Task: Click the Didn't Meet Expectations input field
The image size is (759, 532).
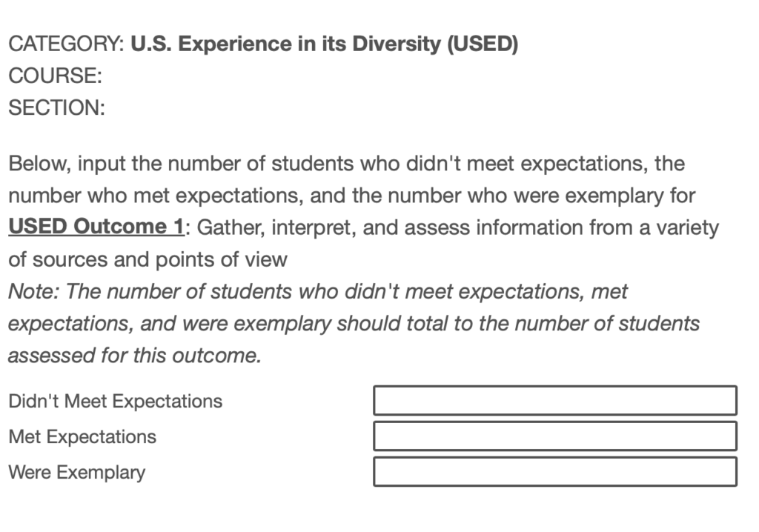Action: pyautogui.click(x=554, y=401)
